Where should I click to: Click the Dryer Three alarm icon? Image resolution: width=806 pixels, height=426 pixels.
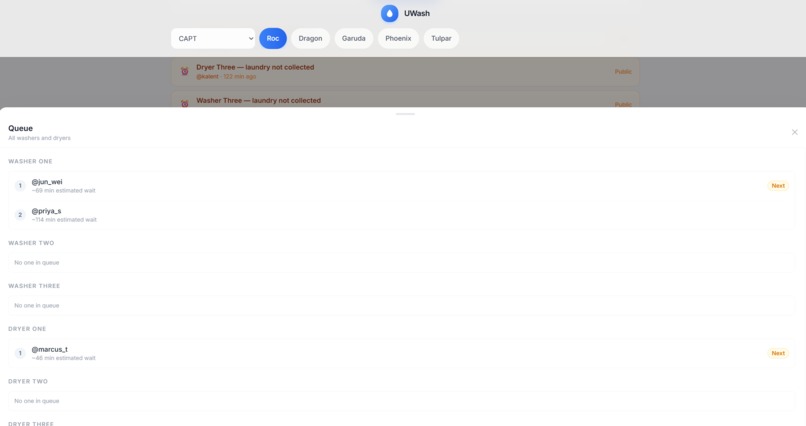(185, 71)
